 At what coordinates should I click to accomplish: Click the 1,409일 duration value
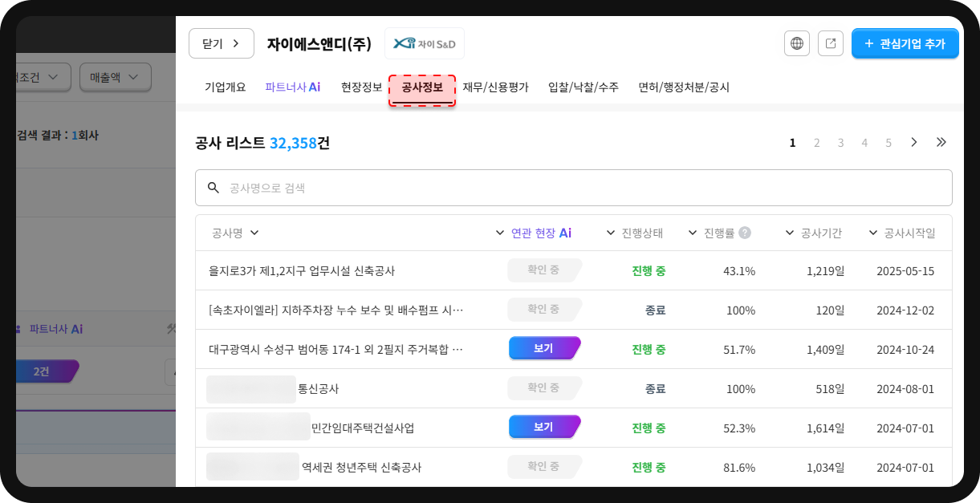(826, 350)
